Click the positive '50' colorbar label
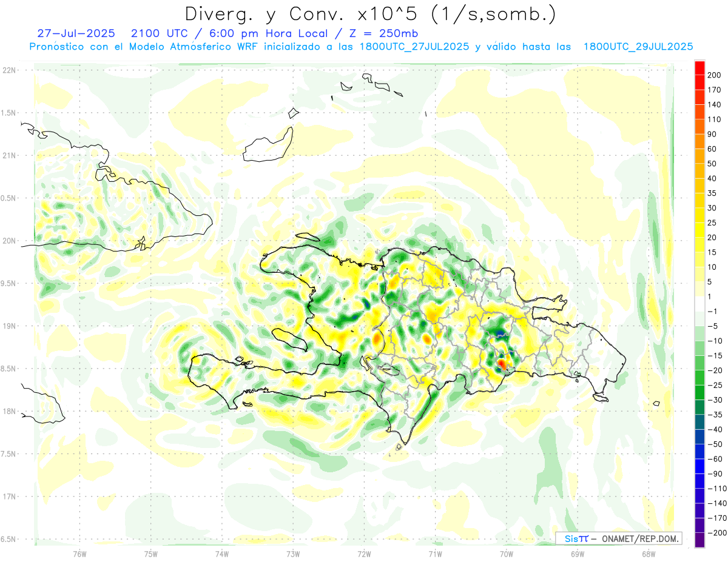The height and width of the screenshot is (562, 728). pyautogui.click(x=712, y=164)
